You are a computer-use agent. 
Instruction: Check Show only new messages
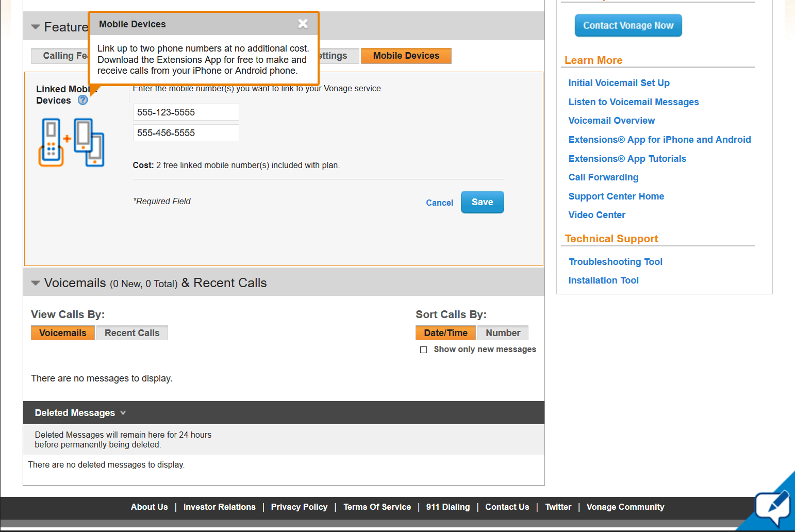coord(423,350)
